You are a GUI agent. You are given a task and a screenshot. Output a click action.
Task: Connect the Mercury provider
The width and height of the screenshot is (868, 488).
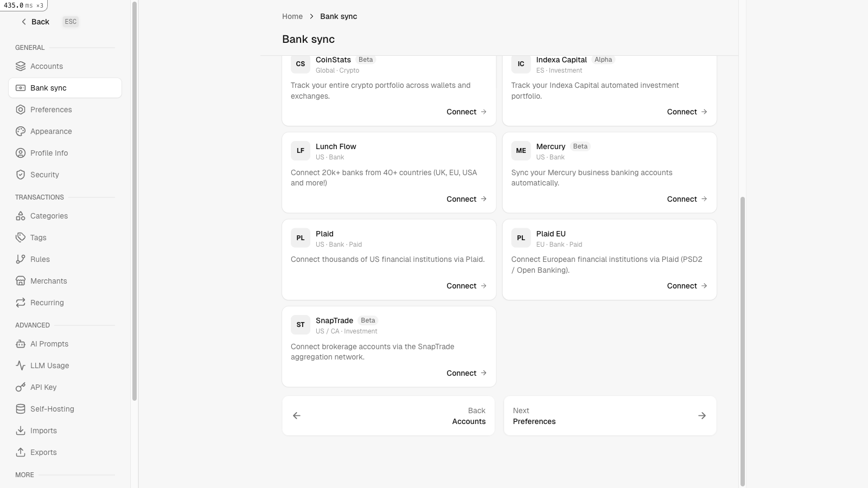coord(687,199)
